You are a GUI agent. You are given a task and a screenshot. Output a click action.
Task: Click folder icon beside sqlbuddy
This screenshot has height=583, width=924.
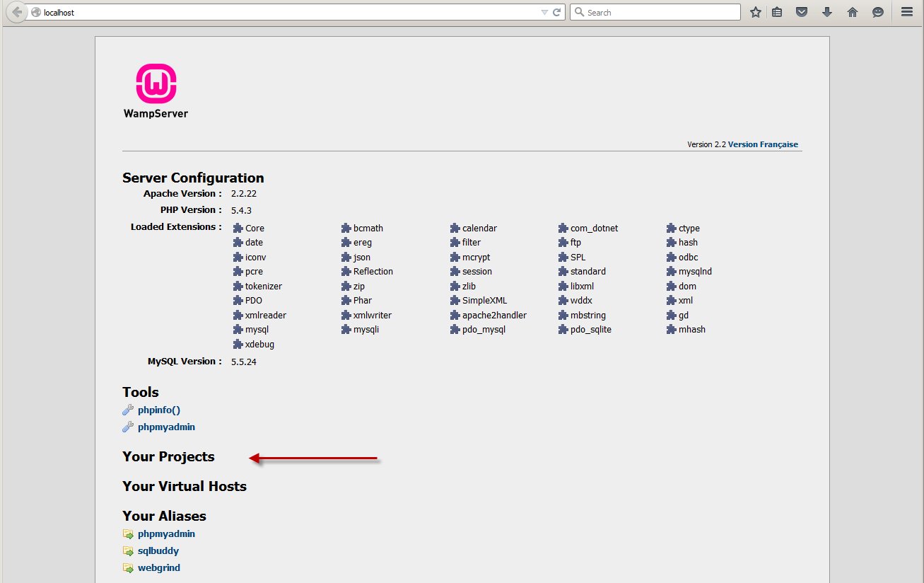[x=128, y=551]
